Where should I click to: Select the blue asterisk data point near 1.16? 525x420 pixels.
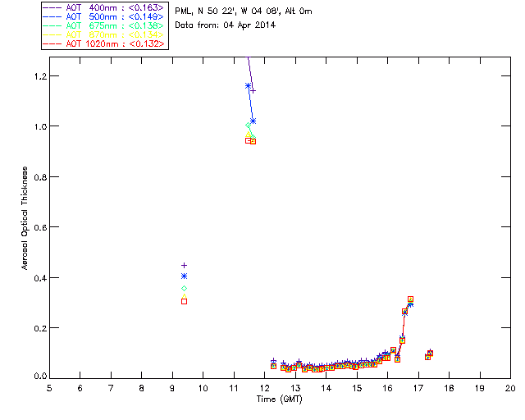tap(248, 86)
